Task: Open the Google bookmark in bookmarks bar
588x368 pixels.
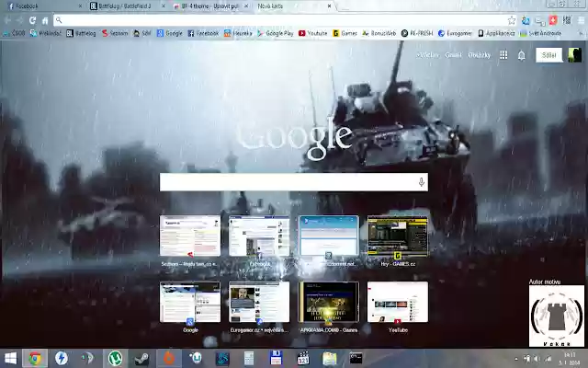Action: [169, 33]
